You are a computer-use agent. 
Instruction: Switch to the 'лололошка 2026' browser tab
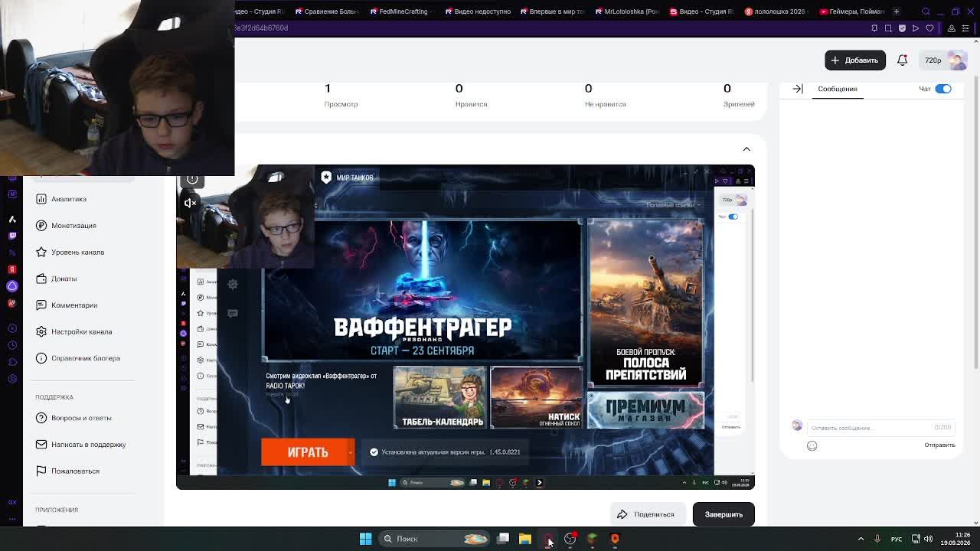click(776, 11)
